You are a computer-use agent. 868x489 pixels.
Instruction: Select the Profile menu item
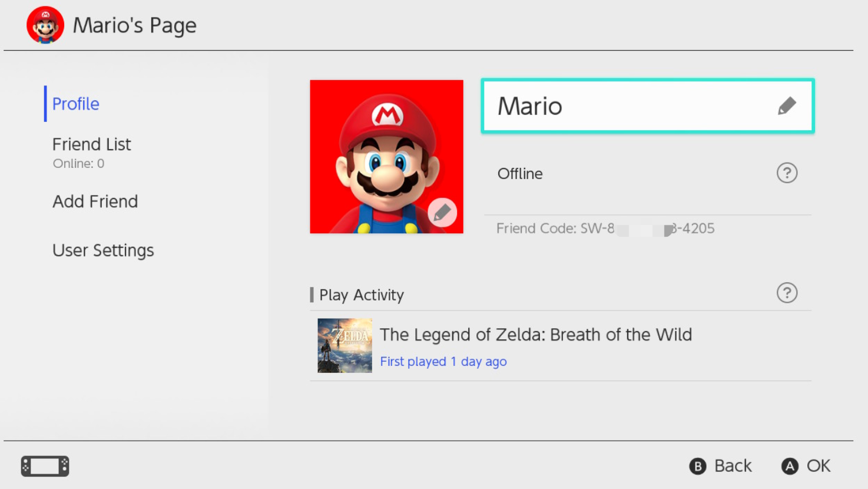click(x=76, y=104)
